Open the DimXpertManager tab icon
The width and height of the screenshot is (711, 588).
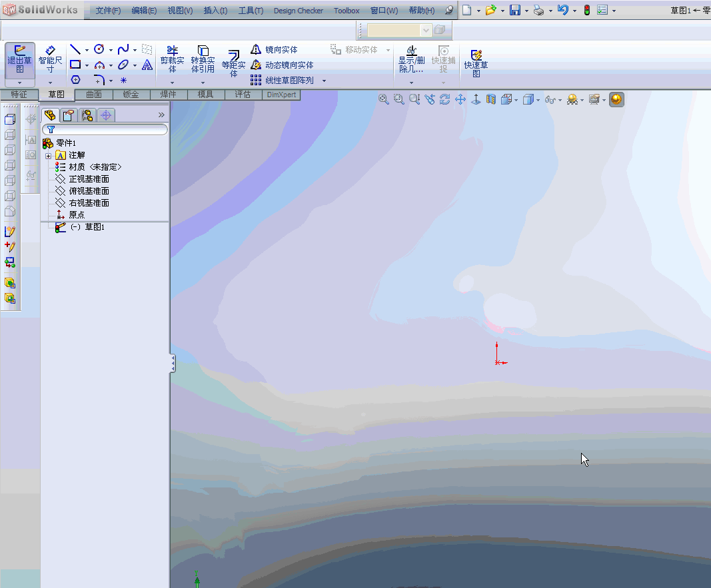point(106,115)
